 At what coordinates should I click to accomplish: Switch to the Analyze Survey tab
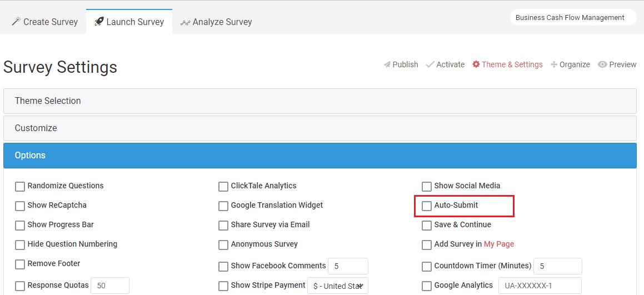click(216, 22)
